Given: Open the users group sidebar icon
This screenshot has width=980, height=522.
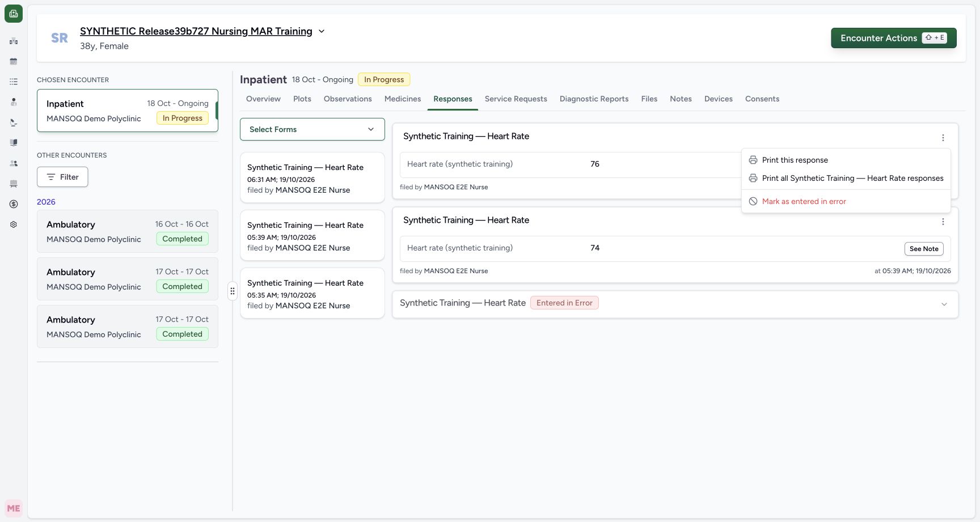Looking at the screenshot, I should coord(14,163).
